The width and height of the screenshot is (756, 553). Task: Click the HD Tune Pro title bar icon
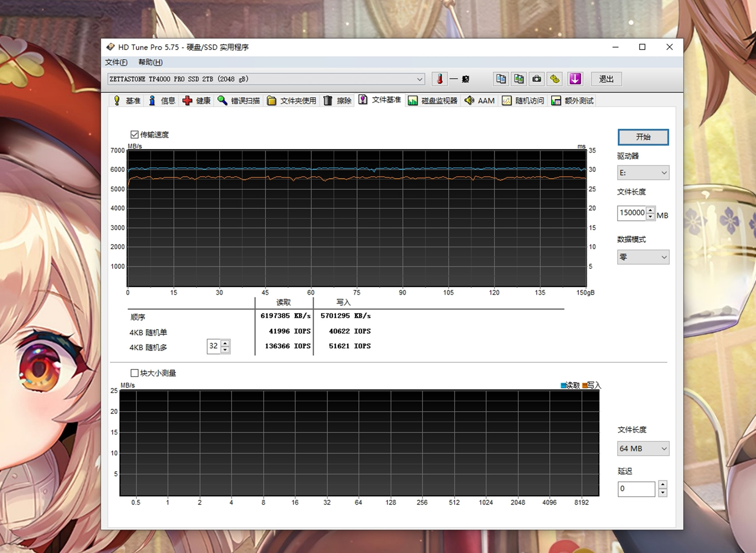110,47
